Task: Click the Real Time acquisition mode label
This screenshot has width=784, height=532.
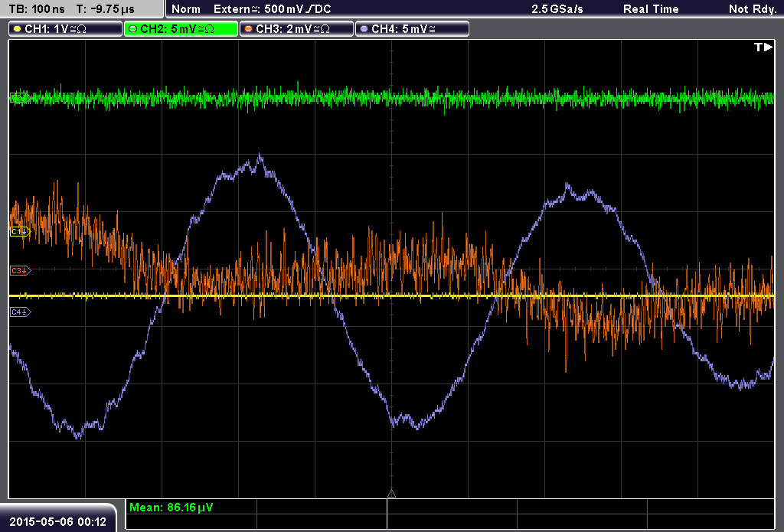Action: (651, 9)
